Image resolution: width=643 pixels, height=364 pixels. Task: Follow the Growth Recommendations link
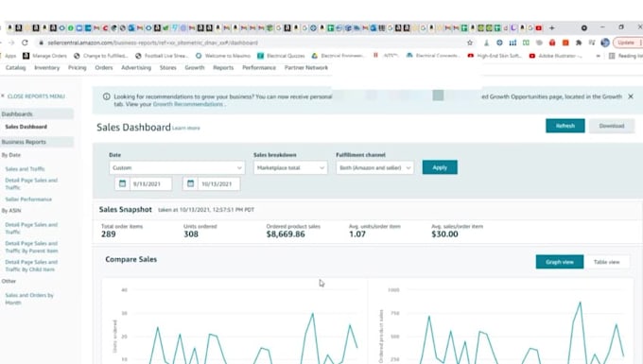(x=188, y=104)
